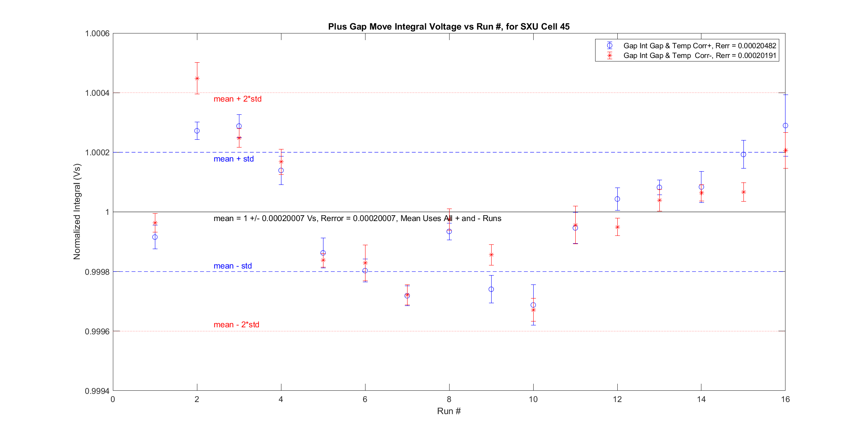Click the blue circle legend marker
Screen dimensions: 868x439
coord(610,46)
